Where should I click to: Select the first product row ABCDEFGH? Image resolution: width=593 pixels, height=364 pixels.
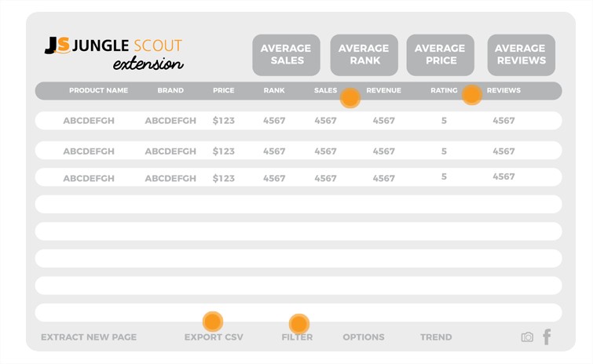pyautogui.click(x=298, y=121)
